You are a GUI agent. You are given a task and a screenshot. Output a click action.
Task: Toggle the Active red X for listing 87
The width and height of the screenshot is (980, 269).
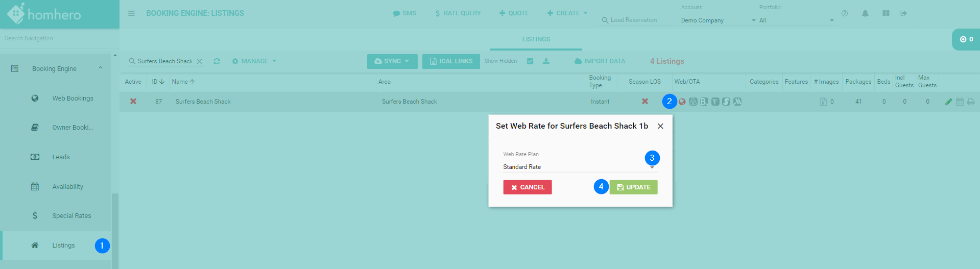point(133,102)
